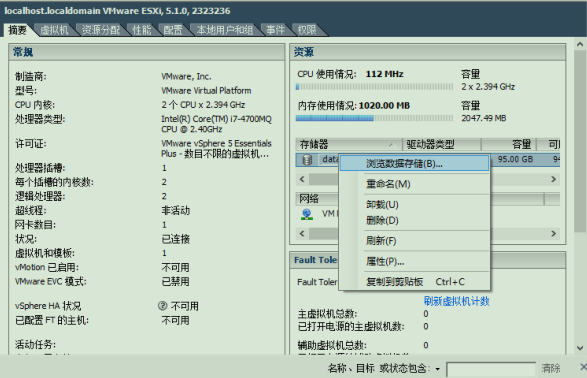Click the 非活动 hyperthreading value
The height and width of the screenshot is (378, 587).
(x=176, y=210)
